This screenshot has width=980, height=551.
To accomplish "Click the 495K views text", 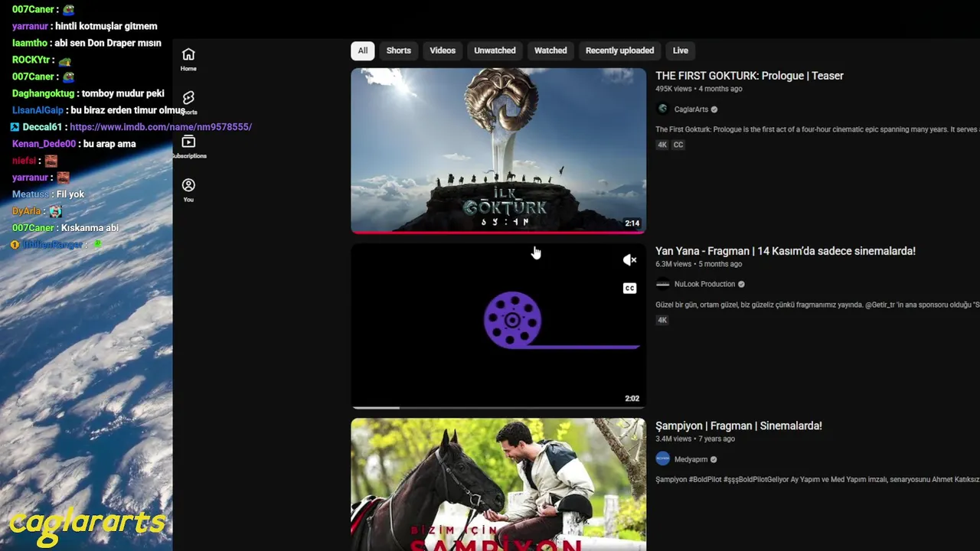I will pos(675,89).
